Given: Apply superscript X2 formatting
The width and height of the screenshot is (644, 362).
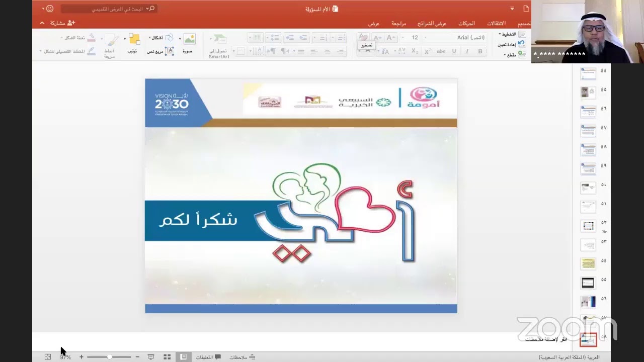Looking at the screenshot, I should coord(428,51).
